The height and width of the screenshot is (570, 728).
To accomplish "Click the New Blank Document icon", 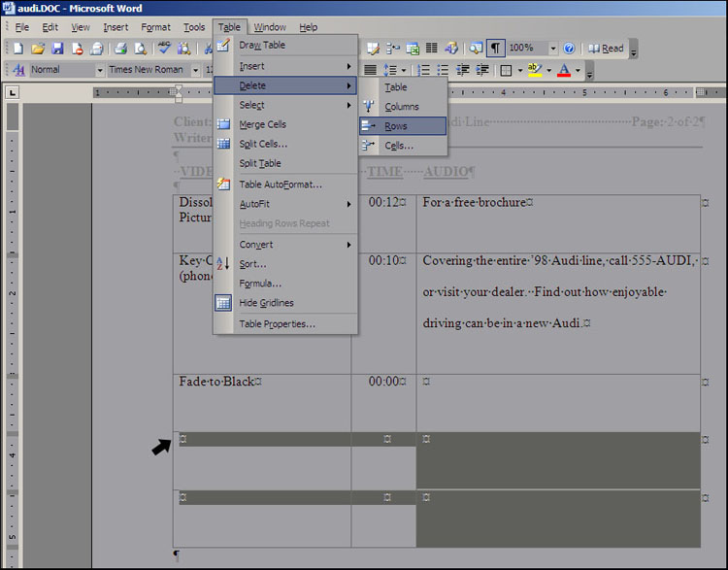I will click(18, 49).
